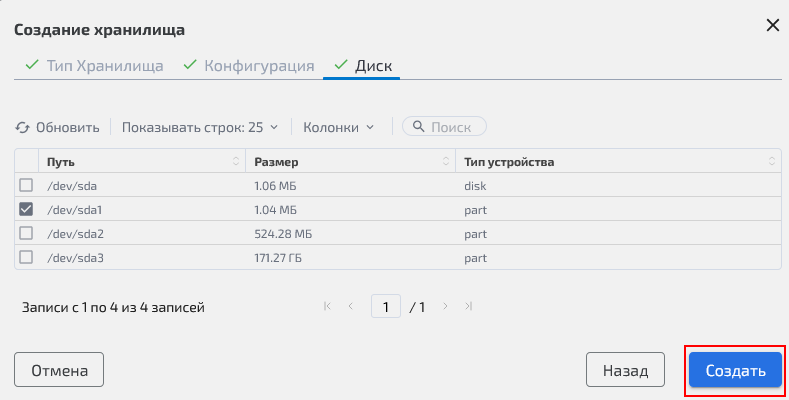
Task: Sort by Размер column arrows
Action: tap(445, 161)
